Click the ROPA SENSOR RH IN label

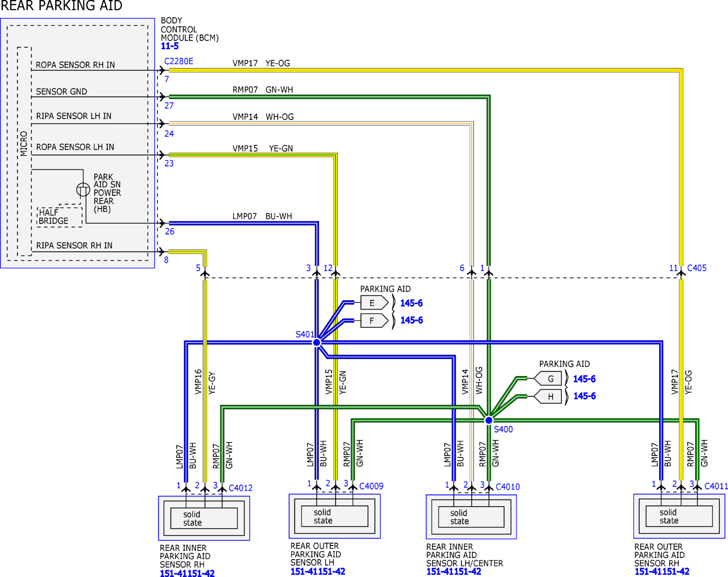click(x=75, y=65)
